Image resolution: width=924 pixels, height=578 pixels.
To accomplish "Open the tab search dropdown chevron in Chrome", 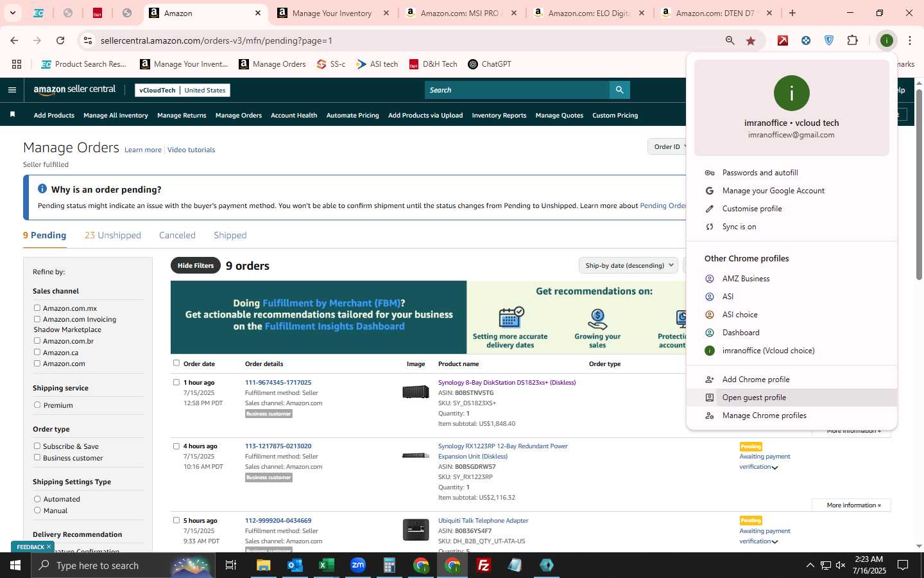I will click(12, 13).
